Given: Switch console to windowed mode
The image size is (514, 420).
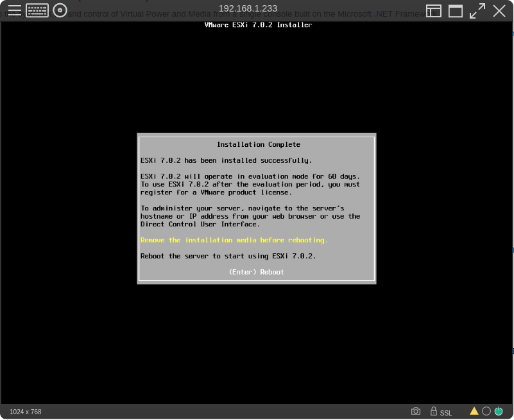Looking at the screenshot, I should pos(456,11).
